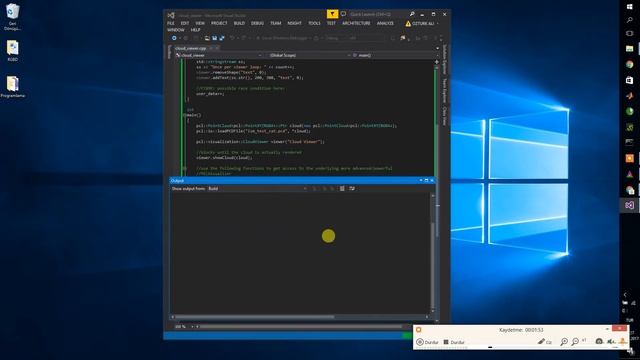Toggle word wrap in Output panel
The width and height of the screenshot is (640, 360).
[x=352, y=189]
